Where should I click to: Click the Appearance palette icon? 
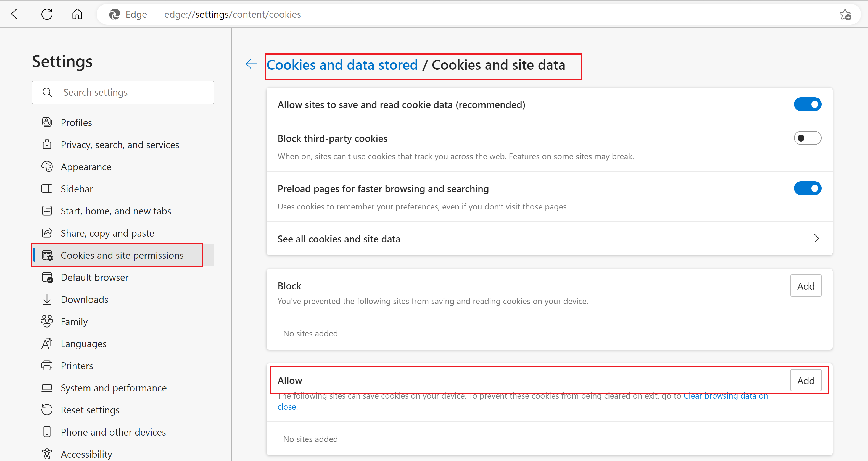click(x=47, y=167)
